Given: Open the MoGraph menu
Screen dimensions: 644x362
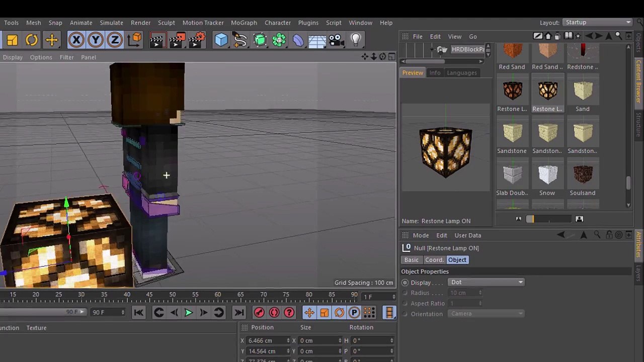Looking at the screenshot, I should (x=244, y=23).
